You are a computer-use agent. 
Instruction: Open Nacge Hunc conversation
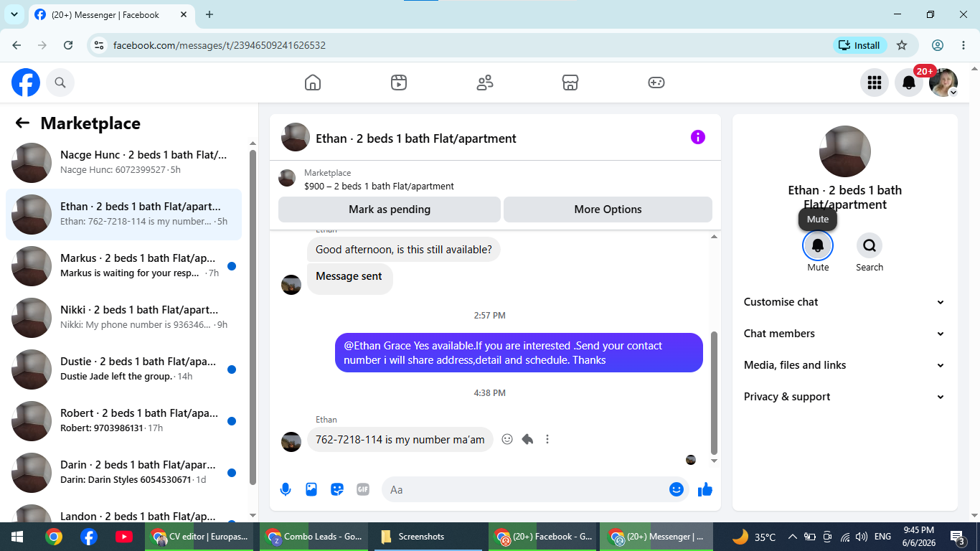123,163
